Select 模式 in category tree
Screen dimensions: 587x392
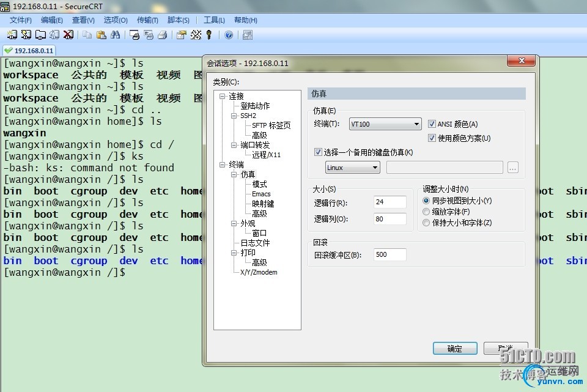pos(259,184)
